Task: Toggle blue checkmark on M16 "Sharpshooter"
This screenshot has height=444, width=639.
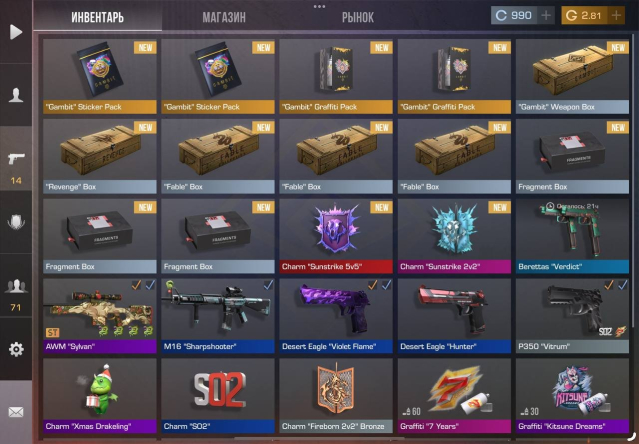Action: 268,285
